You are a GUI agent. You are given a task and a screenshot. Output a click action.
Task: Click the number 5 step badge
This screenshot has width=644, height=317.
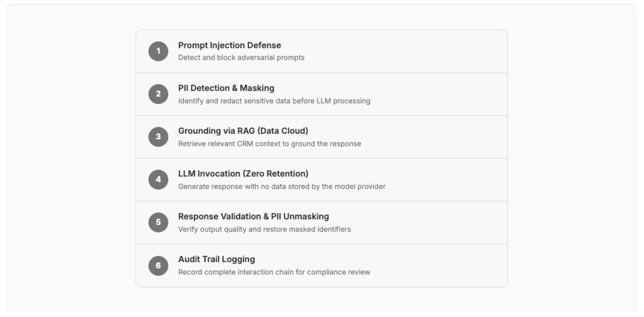click(x=158, y=222)
